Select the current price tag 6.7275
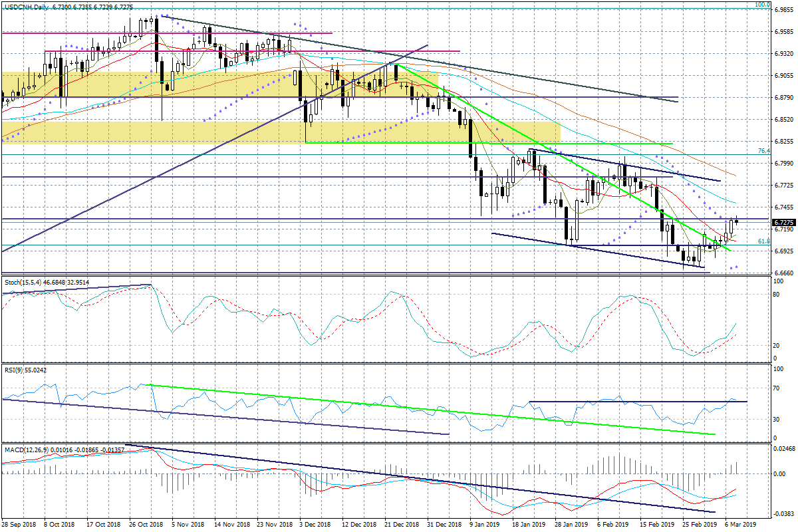This screenshot has height=532, width=798. [784, 222]
